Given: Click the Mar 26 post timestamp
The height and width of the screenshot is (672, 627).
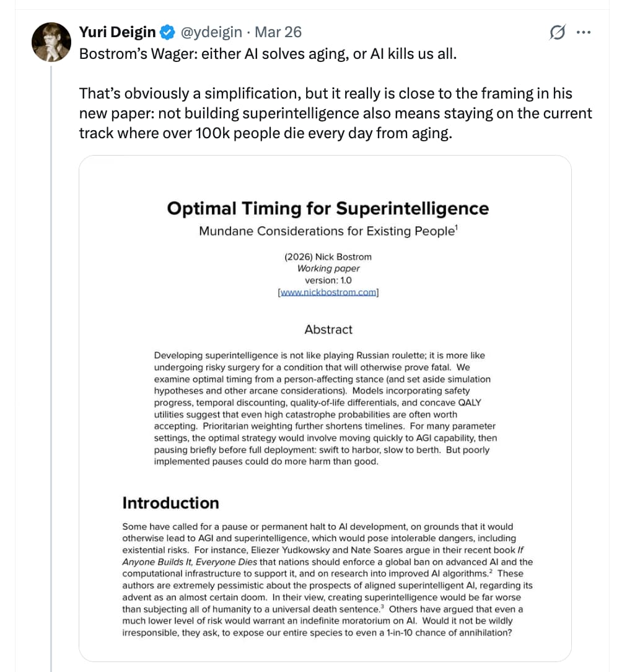Looking at the screenshot, I should 279,32.
